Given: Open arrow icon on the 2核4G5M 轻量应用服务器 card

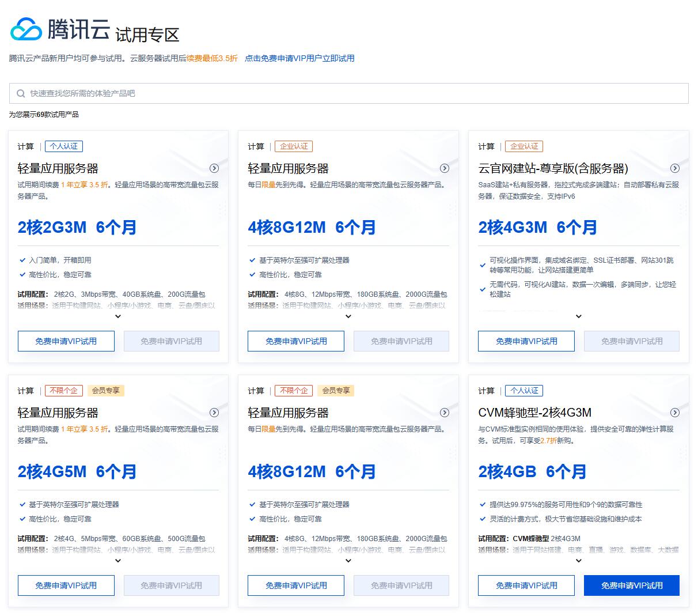Looking at the screenshot, I should (214, 413).
